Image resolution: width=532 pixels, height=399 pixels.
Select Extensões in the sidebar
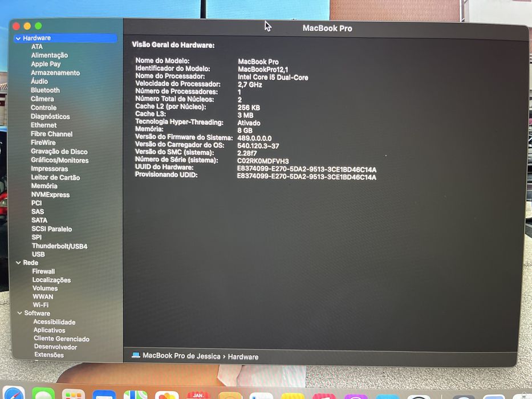click(x=49, y=355)
